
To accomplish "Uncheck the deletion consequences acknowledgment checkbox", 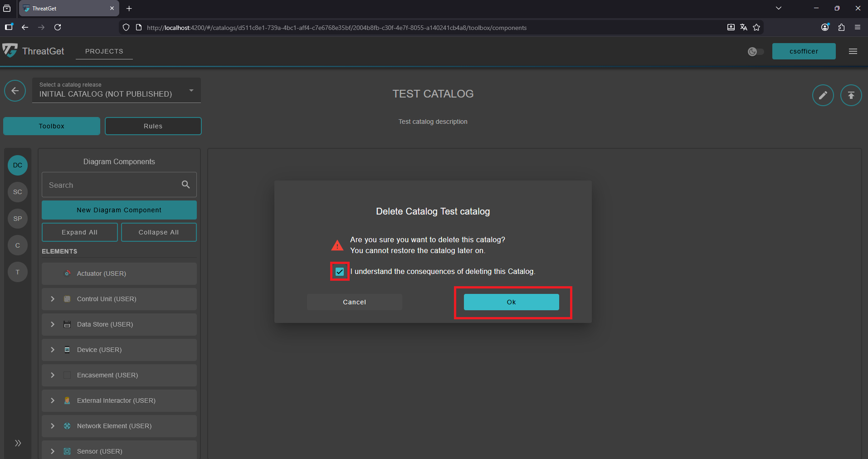I will pos(339,271).
